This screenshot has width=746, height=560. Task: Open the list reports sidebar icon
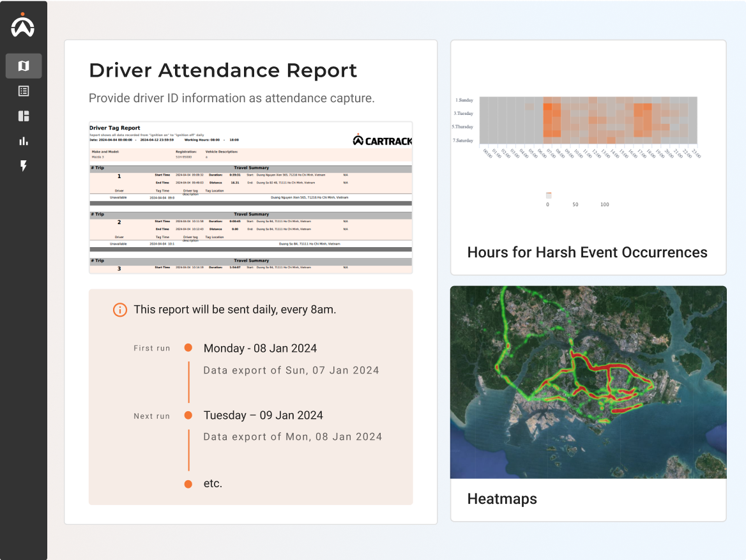click(24, 91)
